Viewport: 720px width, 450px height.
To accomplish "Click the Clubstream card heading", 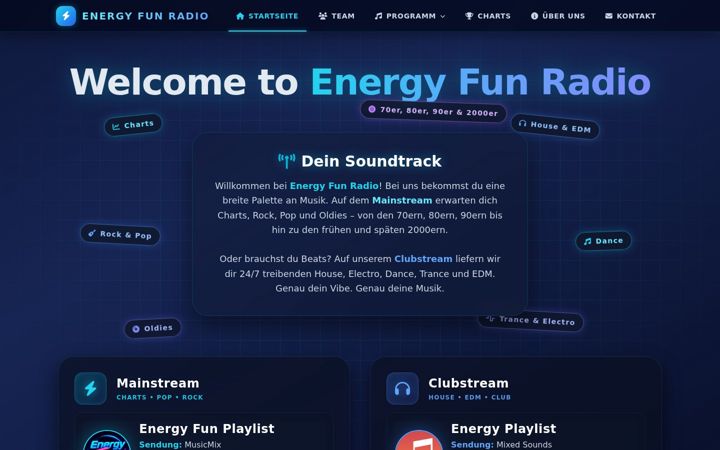I will [468, 383].
